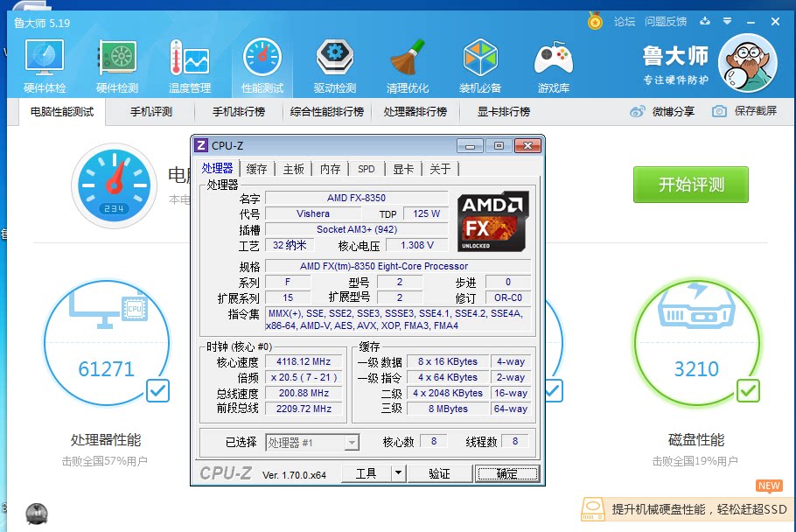Click the 三级 8 MBytes cache value
Viewport: 796px width, 532px height.
448,409
